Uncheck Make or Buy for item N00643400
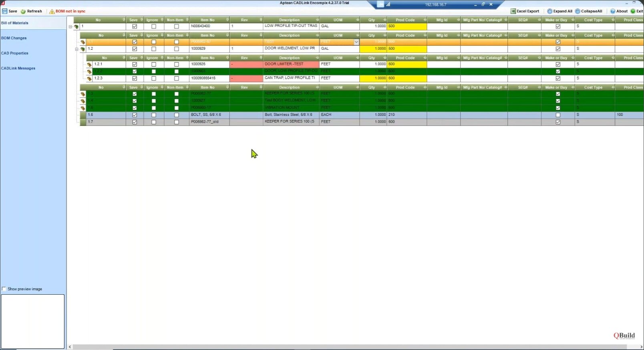The width and height of the screenshot is (644, 350). coord(558,26)
